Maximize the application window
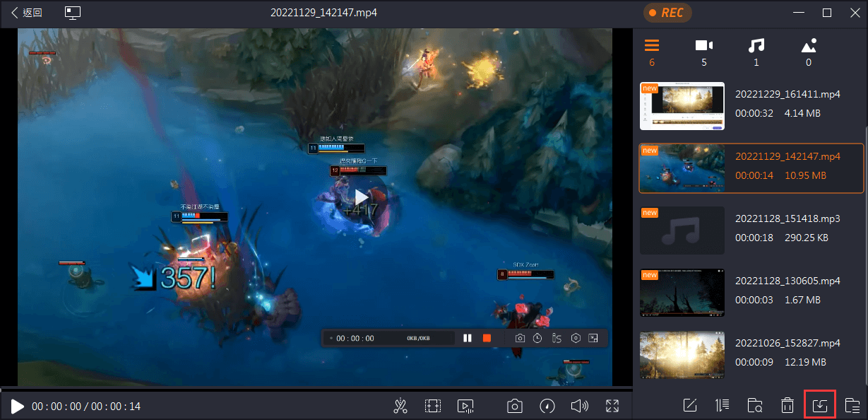The width and height of the screenshot is (868, 420). pos(827,13)
